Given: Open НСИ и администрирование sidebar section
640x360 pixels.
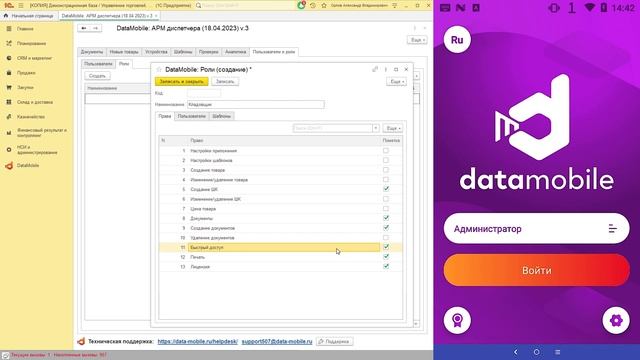Looking at the screenshot, I should coord(37,149).
